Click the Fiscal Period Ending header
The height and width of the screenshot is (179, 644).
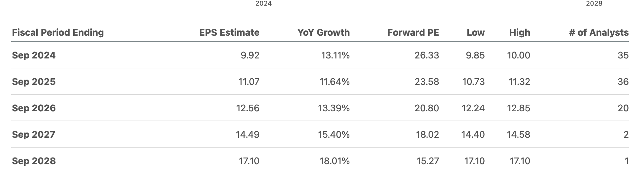[58, 32]
